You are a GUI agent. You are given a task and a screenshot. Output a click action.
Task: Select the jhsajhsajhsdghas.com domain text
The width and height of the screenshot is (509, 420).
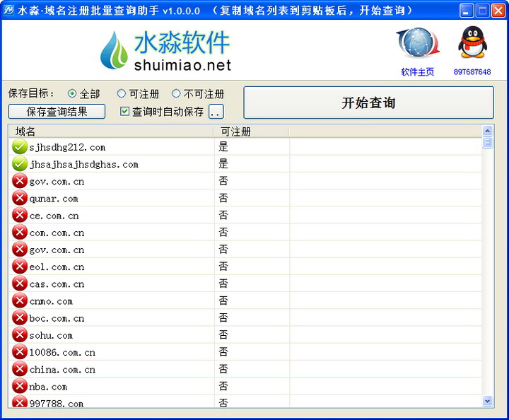point(83,165)
